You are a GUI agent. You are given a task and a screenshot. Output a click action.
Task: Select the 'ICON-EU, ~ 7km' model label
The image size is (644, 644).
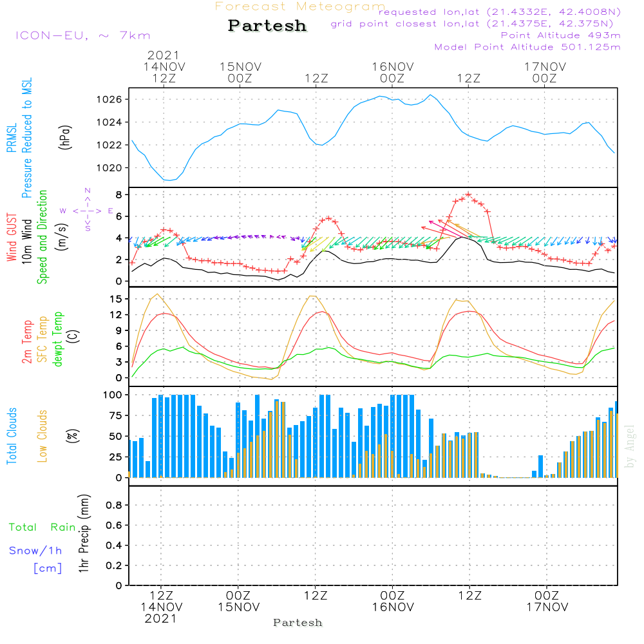pos(83,35)
